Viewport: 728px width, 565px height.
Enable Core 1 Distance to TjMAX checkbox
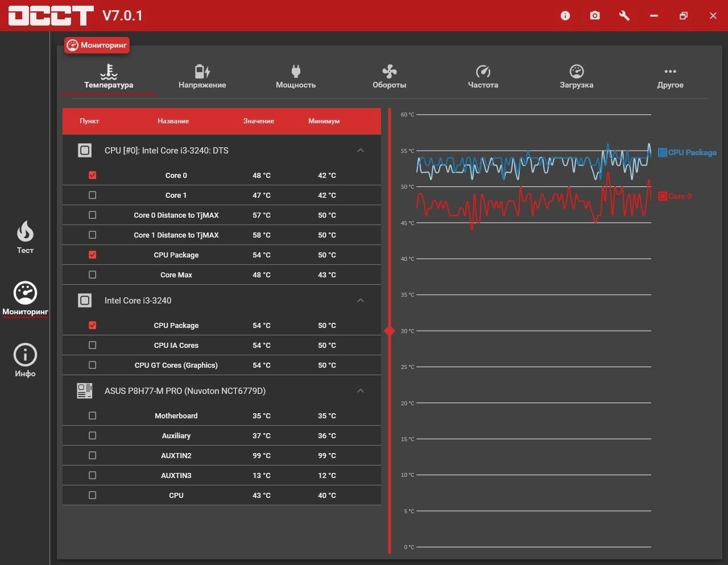(x=93, y=235)
